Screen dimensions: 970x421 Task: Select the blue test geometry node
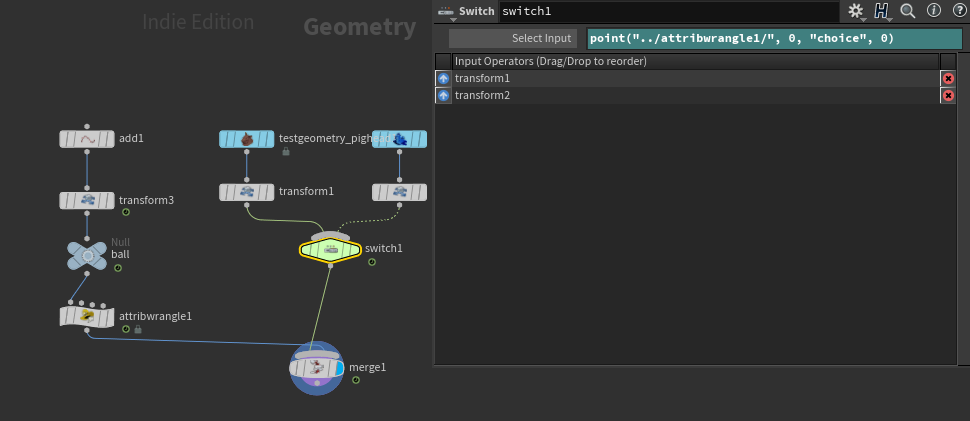point(399,139)
